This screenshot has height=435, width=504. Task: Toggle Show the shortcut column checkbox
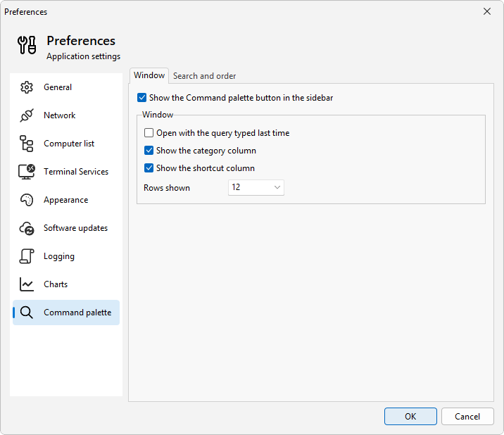(149, 168)
